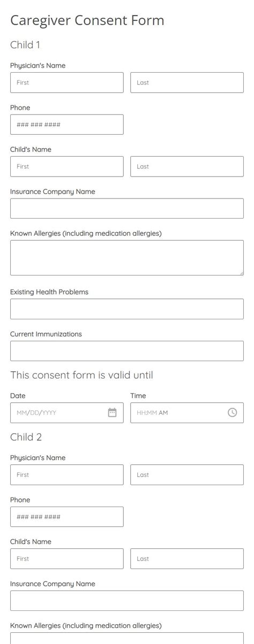Select Child 2 Child's Last name field
254x644 pixels.
pyautogui.click(x=187, y=559)
